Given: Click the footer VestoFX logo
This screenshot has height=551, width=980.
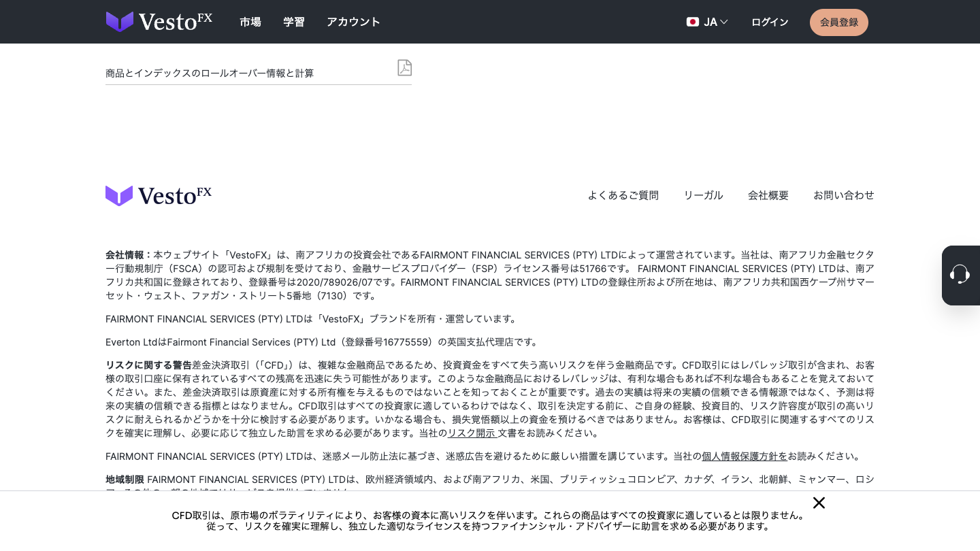Looking at the screenshot, I should [x=159, y=196].
